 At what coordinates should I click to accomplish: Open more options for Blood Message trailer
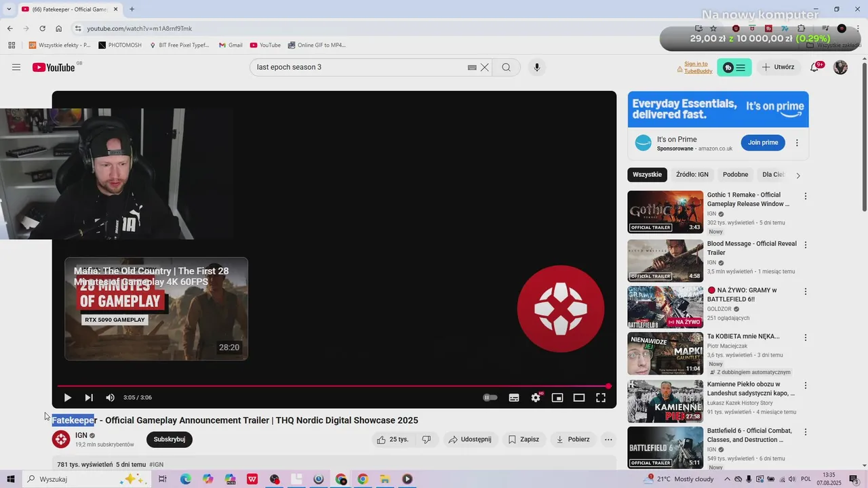[x=806, y=245]
